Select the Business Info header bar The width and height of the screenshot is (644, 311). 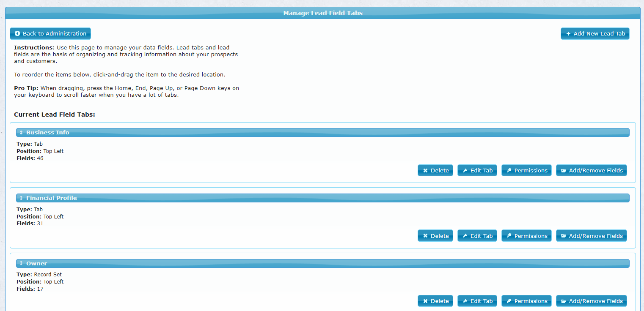click(x=322, y=133)
